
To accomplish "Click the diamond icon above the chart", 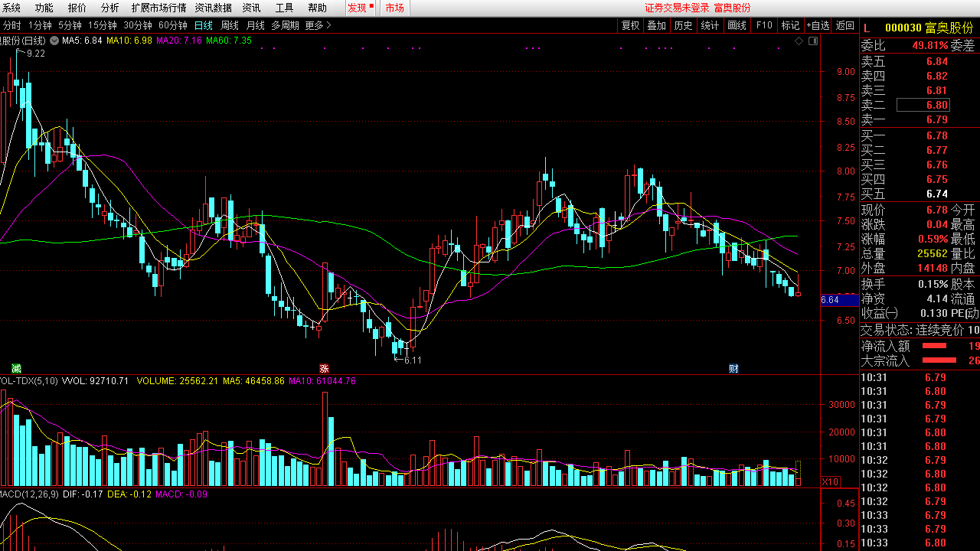I will (x=799, y=40).
